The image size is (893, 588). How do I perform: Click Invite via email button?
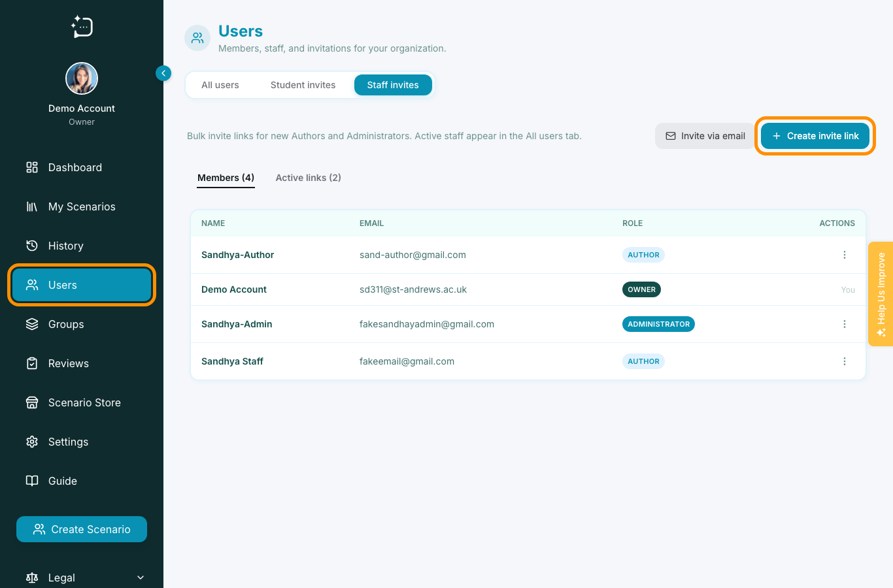(705, 136)
